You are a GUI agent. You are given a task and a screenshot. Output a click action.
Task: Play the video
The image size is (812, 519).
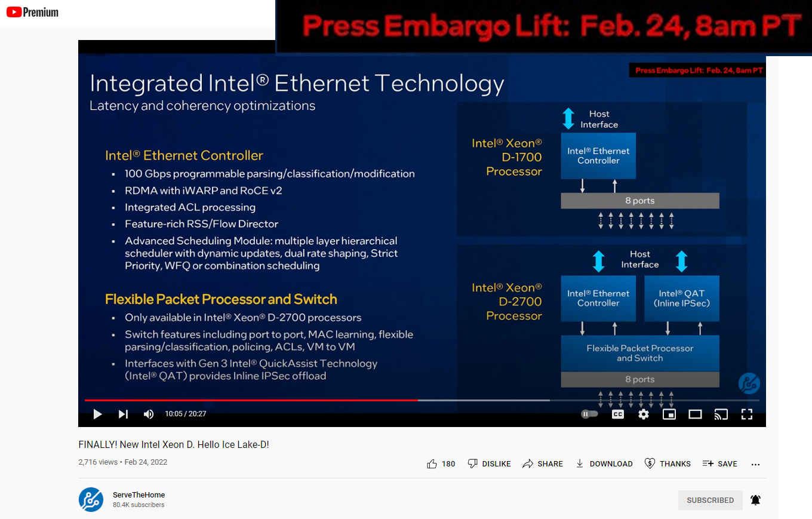pyautogui.click(x=97, y=414)
